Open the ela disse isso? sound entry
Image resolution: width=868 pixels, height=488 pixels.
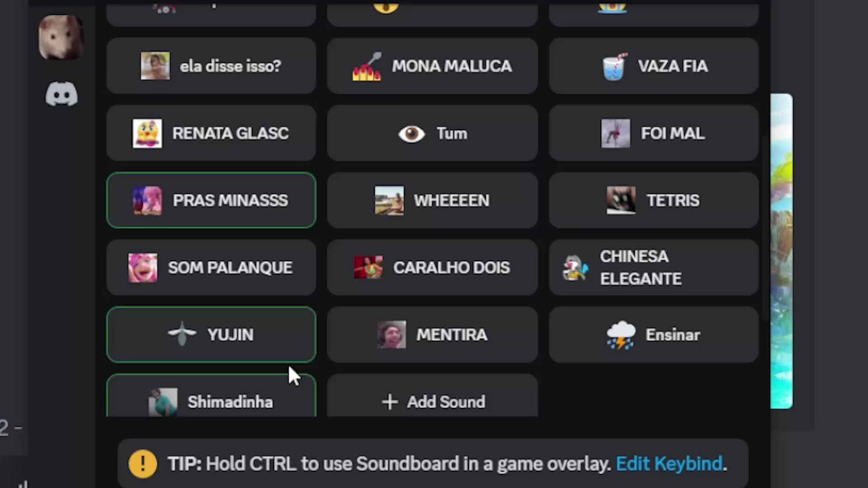point(211,66)
